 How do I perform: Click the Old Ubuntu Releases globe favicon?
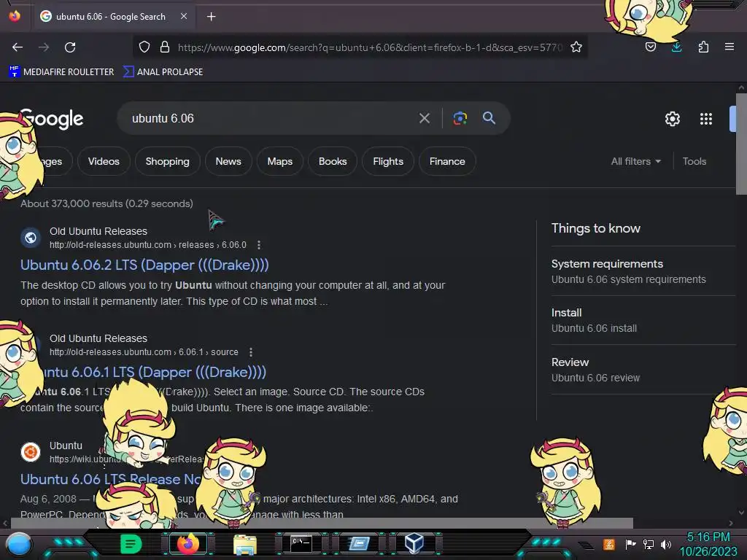pos(31,238)
